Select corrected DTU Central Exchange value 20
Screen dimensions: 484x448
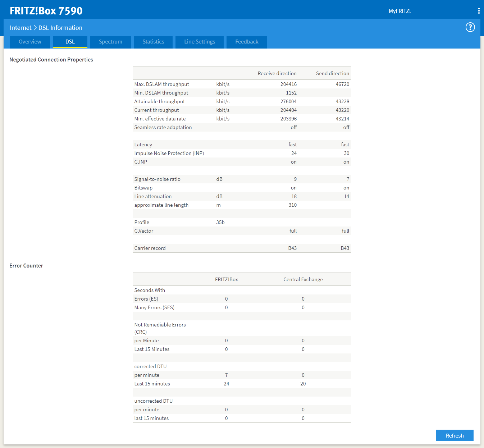tap(303, 384)
